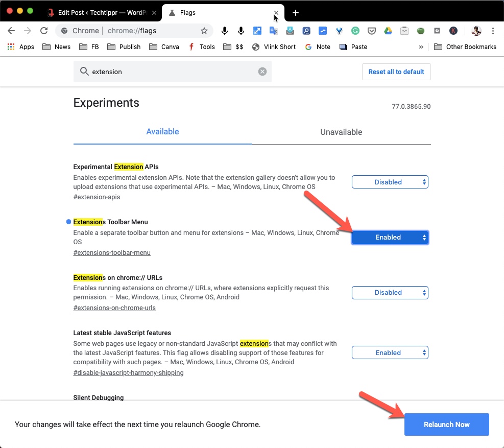Viewport: 504px width, 448px height.
Task: Open the $$ bookmarks folder
Action: (x=233, y=46)
